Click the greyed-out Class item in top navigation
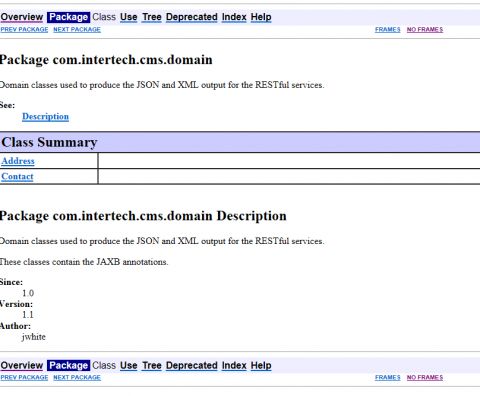 (104, 17)
